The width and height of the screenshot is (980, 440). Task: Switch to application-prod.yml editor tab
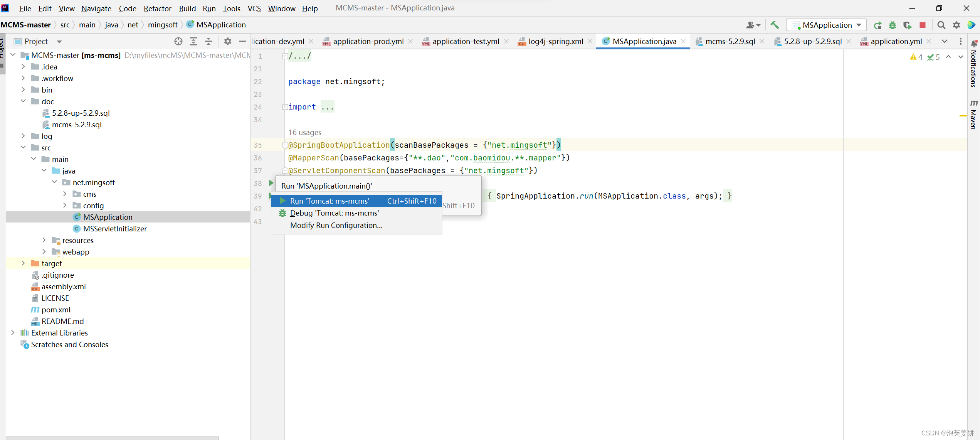[x=368, y=41]
